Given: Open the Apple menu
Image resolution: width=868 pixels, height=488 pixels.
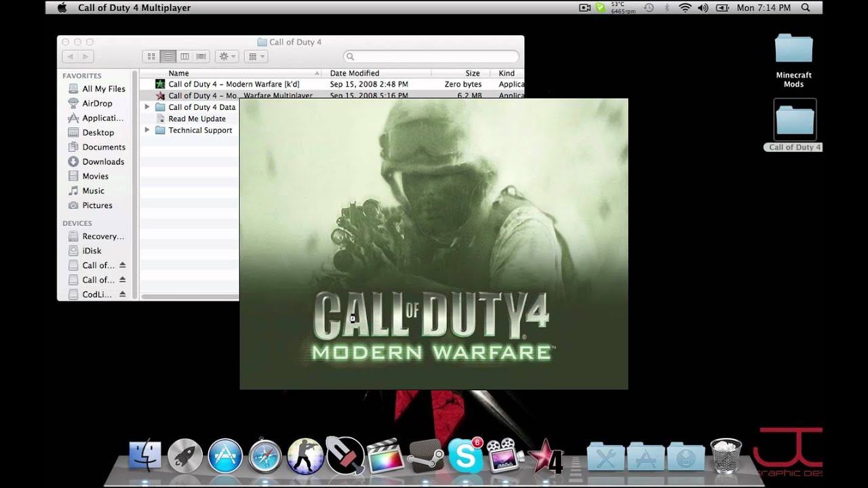Looking at the screenshot, I should (x=62, y=7).
